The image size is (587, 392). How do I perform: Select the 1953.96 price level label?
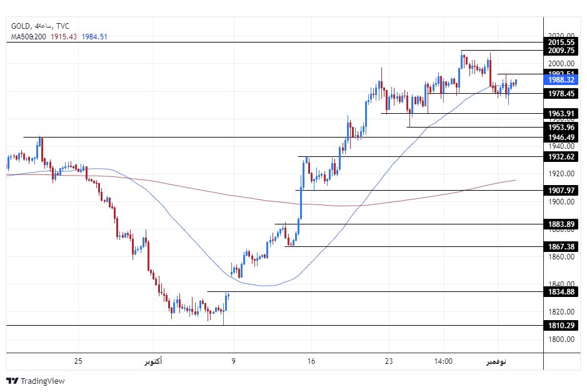[561, 128]
